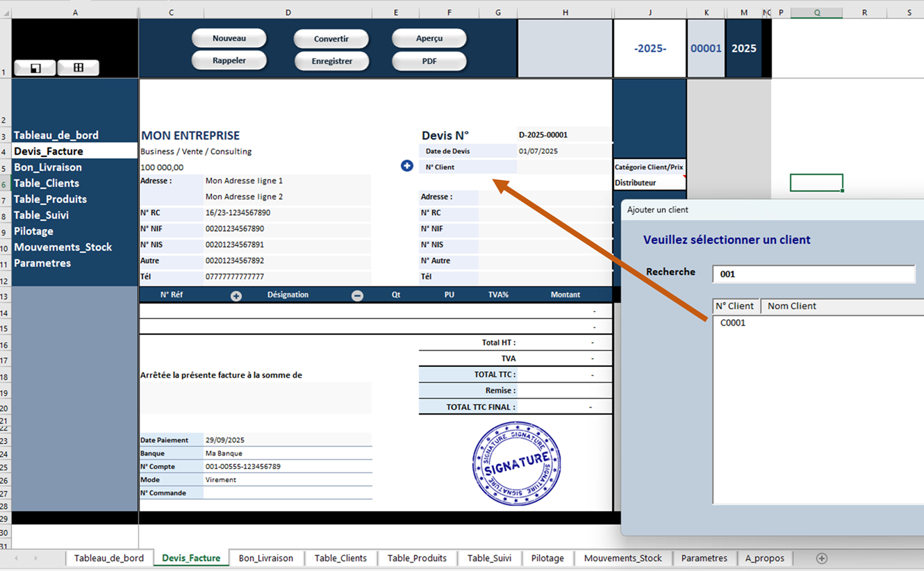Viewport: 924px width, 571px height.
Task: Click the Recherche search field
Action: point(813,274)
